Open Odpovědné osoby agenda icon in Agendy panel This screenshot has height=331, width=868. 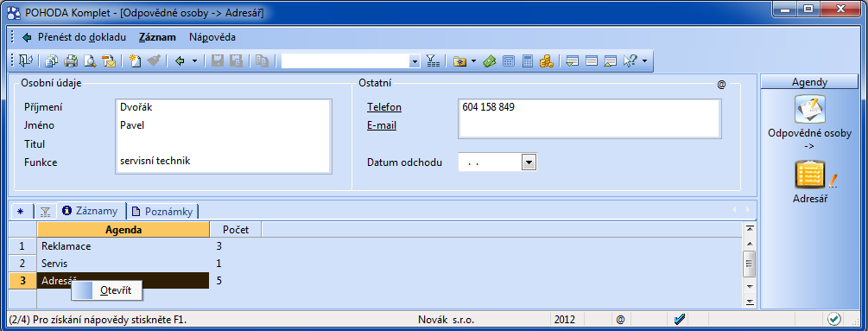pos(810,109)
